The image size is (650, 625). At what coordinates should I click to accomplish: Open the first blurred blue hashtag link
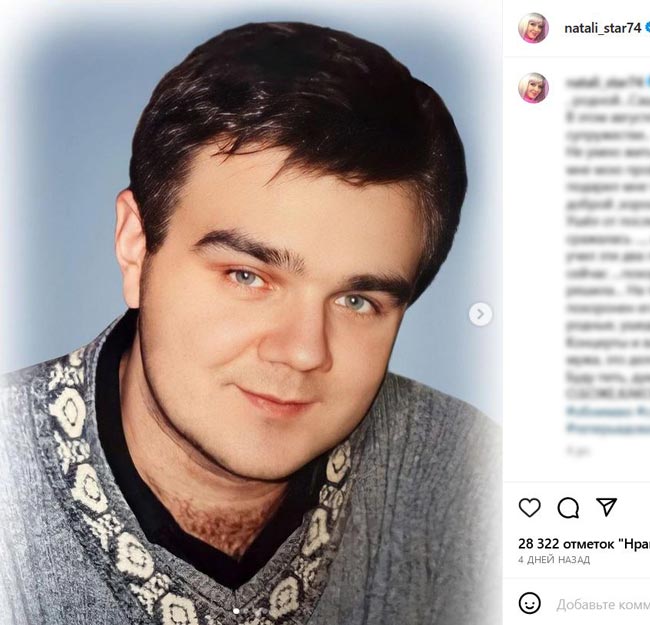coord(607,411)
